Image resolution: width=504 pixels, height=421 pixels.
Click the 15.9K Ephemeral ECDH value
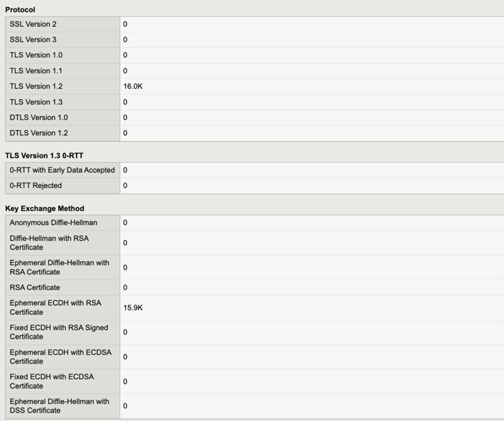tap(133, 308)
